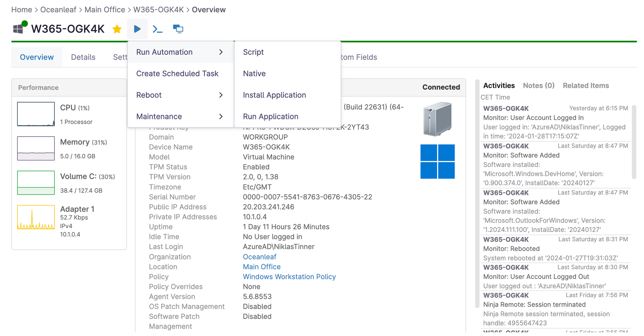Open the Windows Workstation Policy link

289,277
